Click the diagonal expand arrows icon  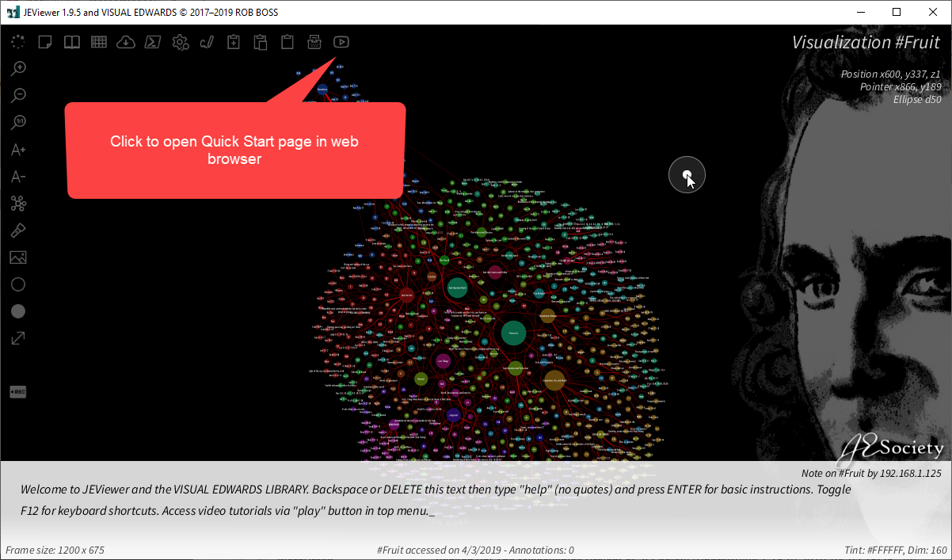18,338
